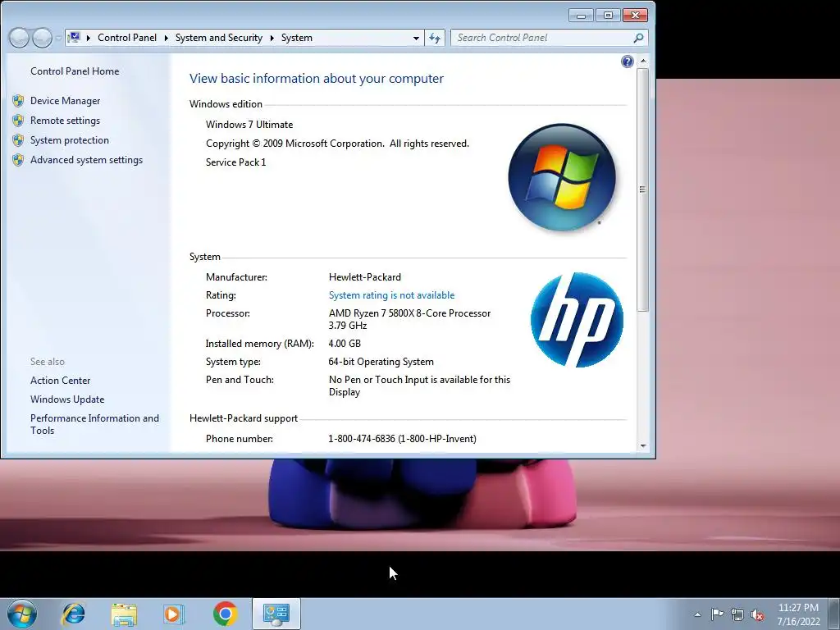Open Performance Information and Tools link
This screenshot has width=840, height=630.
95,424
